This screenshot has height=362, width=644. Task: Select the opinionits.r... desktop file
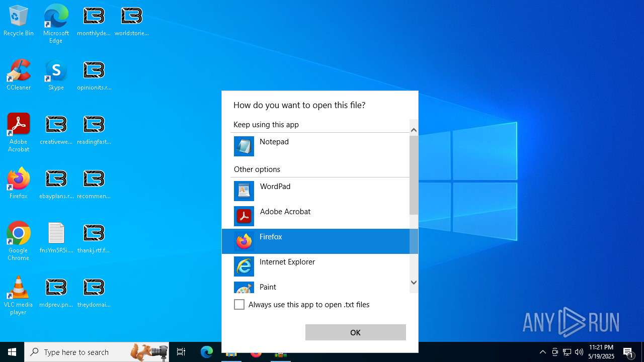click(94, 75)
